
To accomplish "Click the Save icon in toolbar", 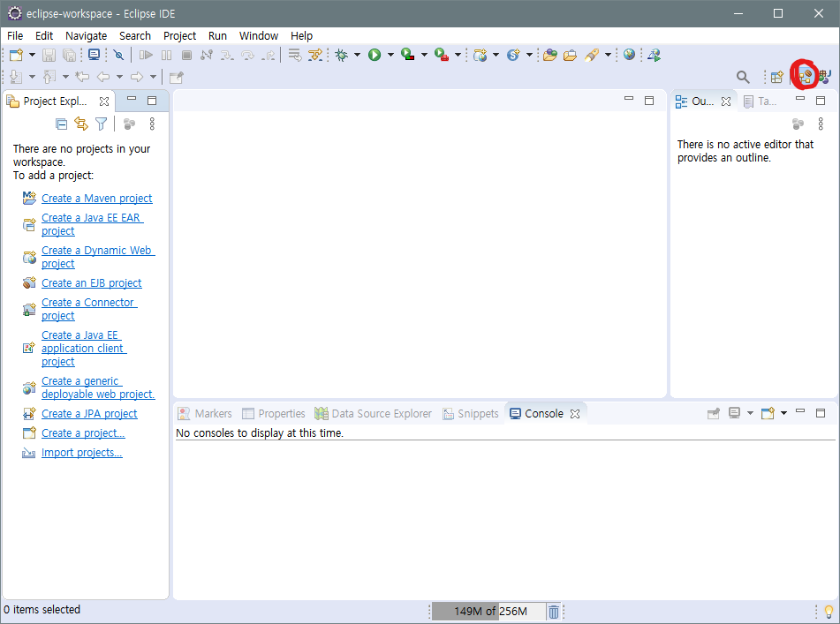I will tap(49, 55).
